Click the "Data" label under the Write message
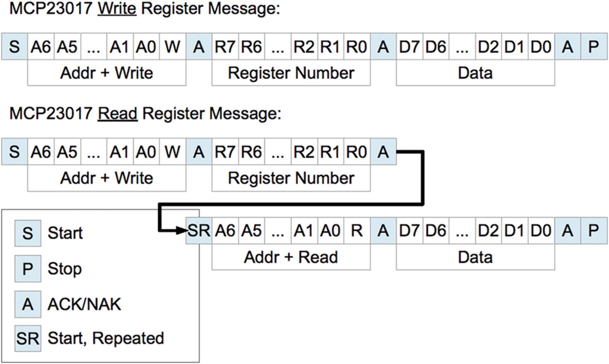The width and height of the screenshot is (609, 364). click(x=475, y=73)
